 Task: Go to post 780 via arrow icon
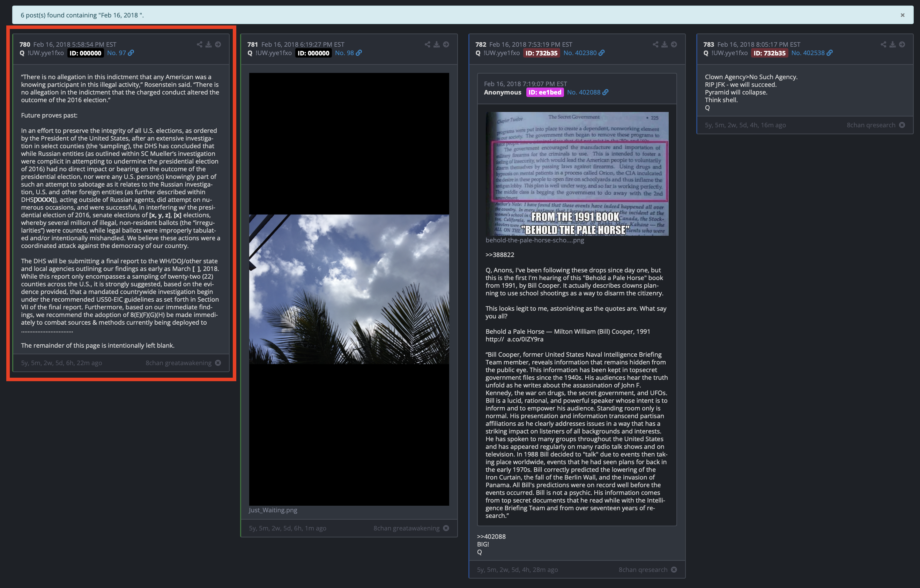point(218,44)
